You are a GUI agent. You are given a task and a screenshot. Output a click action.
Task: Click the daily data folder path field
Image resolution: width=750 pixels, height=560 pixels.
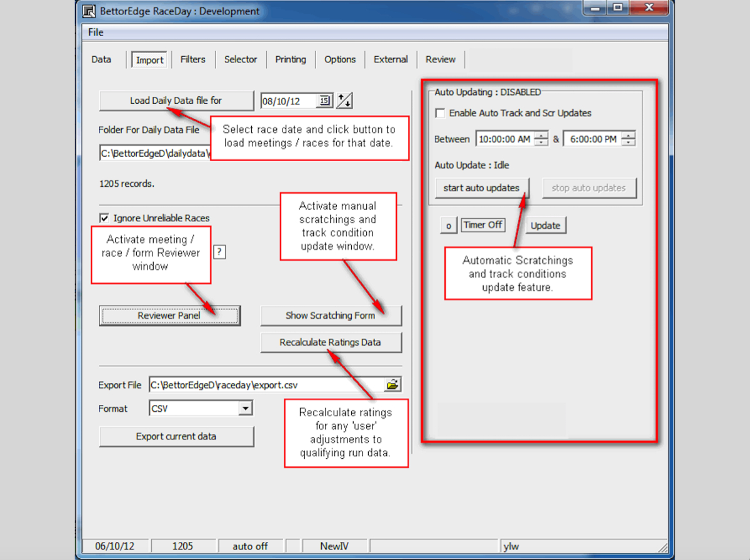pyautogui.click(x=154, y=152)
